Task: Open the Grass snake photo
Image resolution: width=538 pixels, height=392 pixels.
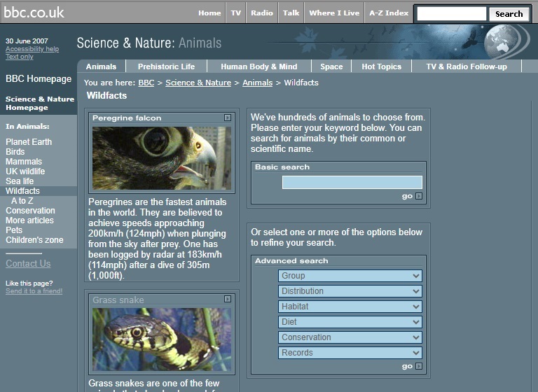Action: point(162,339)
